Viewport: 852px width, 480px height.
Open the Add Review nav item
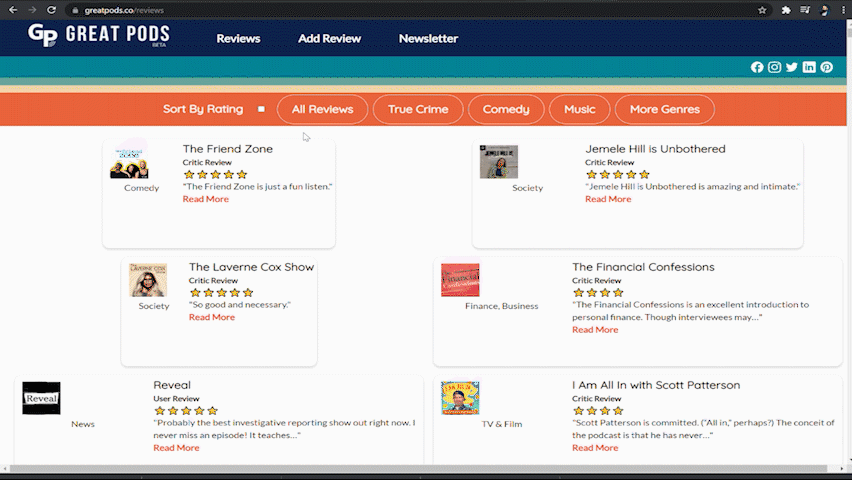coord(329,39)
